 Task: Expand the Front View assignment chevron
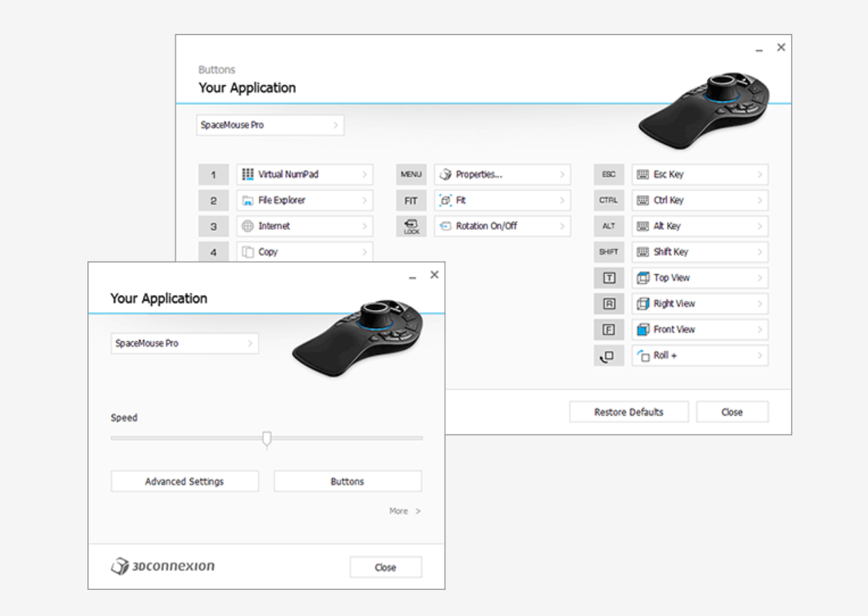coord(760,330)
